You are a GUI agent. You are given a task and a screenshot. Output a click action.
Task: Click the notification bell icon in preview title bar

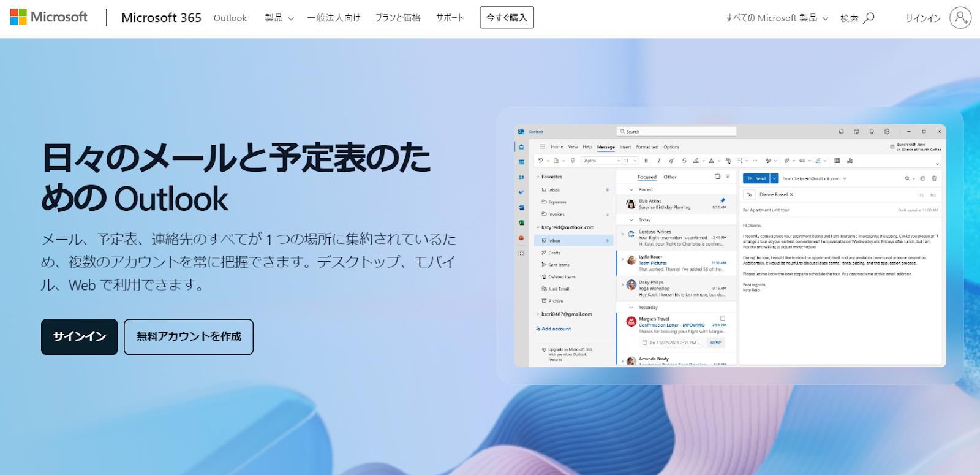pos(841,132)
